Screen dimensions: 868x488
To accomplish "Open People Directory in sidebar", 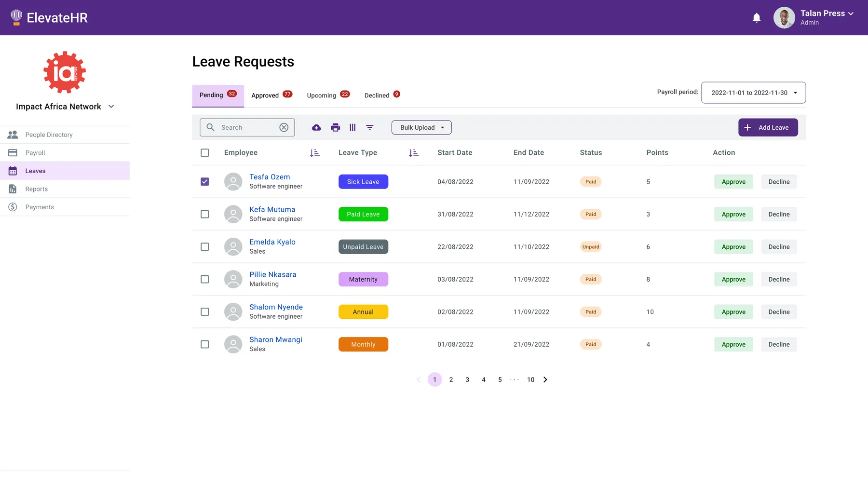I will pyautogui.click(x=65, y=135).
